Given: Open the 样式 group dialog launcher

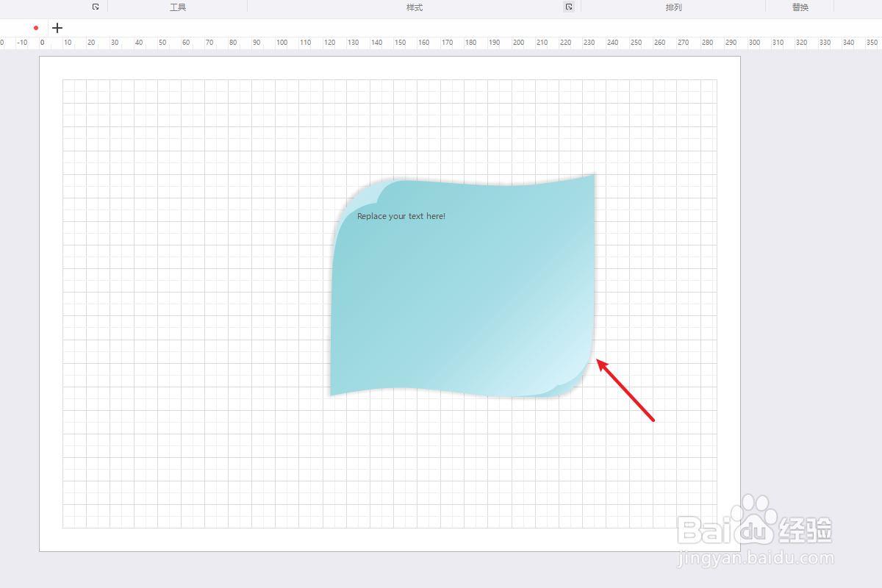Looking at the screenshot, I should coord(569,7).
